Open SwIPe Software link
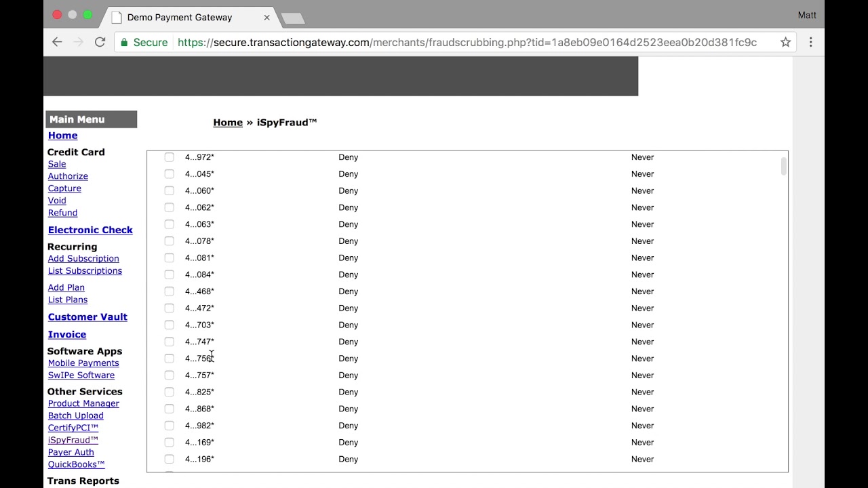This screenshot has width=868, height=488. pos(81,375)
